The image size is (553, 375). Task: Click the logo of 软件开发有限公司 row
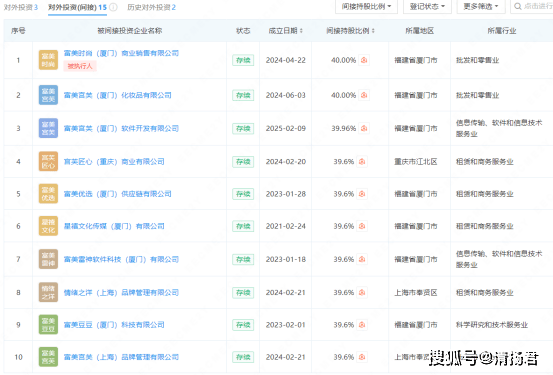point(48,128)
